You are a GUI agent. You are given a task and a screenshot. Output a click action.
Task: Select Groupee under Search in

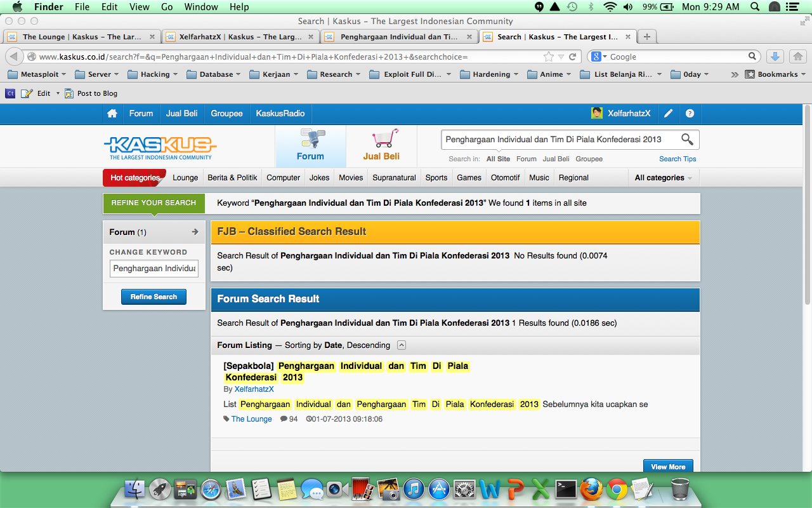point(589,159)
